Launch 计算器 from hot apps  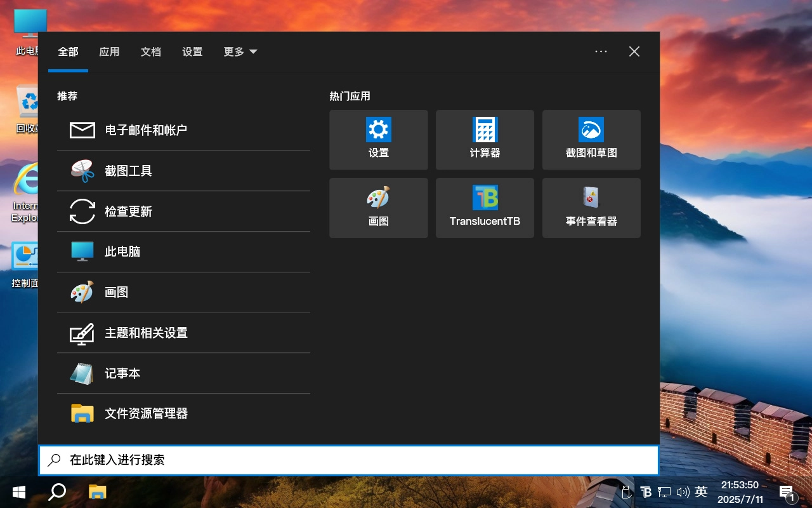point(485,140)
